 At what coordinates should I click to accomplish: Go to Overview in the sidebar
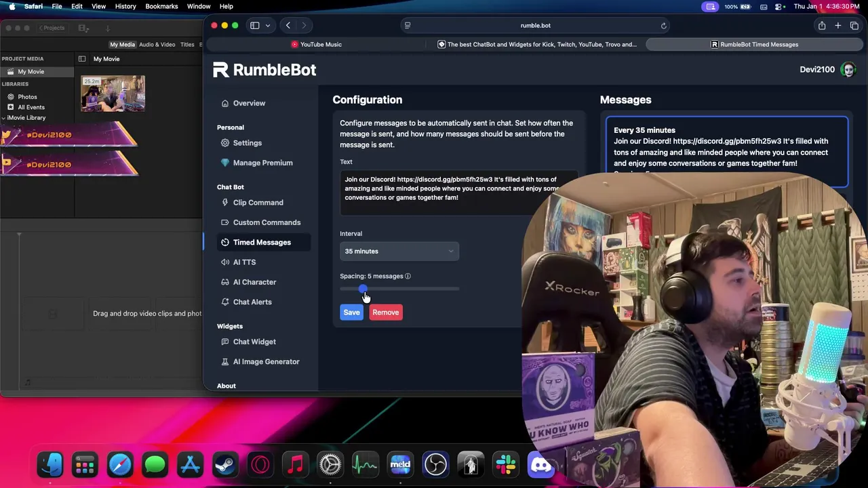(249, 103)
